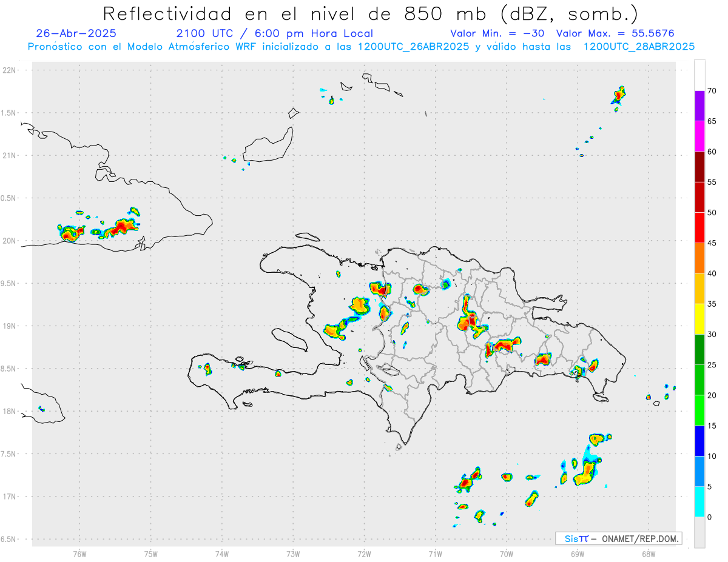The image size is (728, 562).
Task: Click the time label '2100 UTC / 6:00 pm Hora Local'
Action: [x=275, y=33]
